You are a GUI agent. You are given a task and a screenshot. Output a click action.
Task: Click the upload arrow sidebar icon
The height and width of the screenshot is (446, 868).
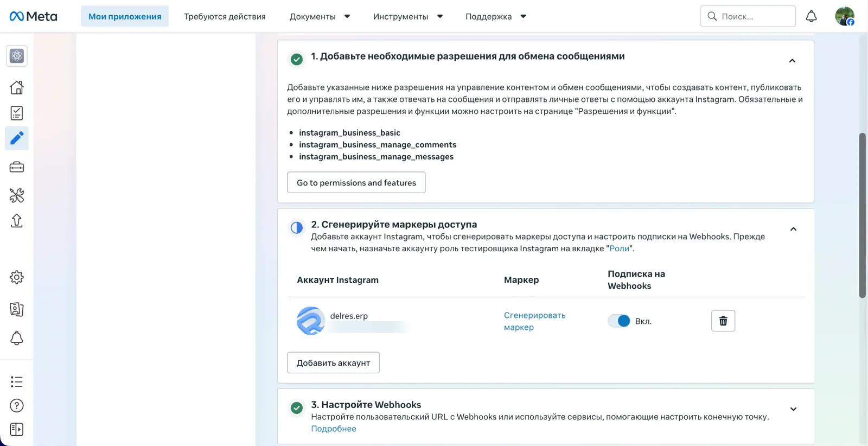(x=17, y=221)
